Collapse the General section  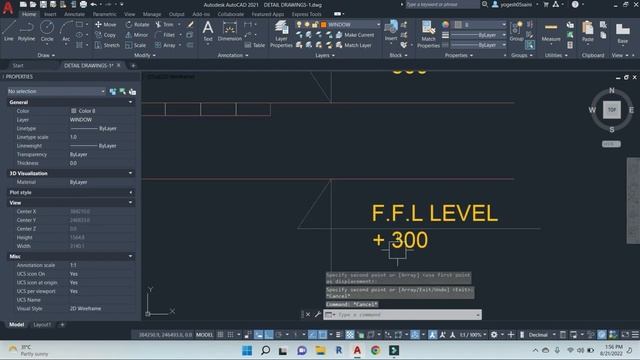point(131,102)
